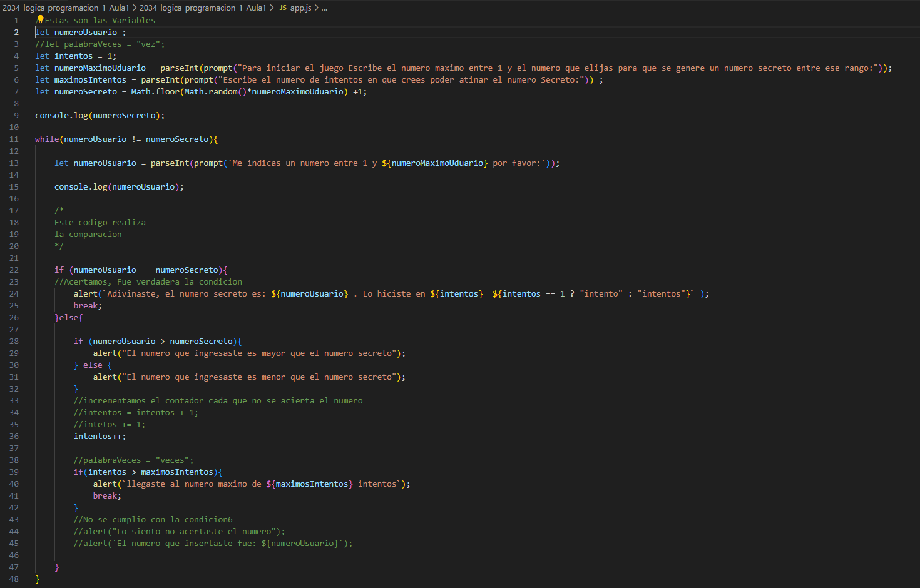Click the 'break;' statement on line 41
920x588 pixels.
click(107, 495)
